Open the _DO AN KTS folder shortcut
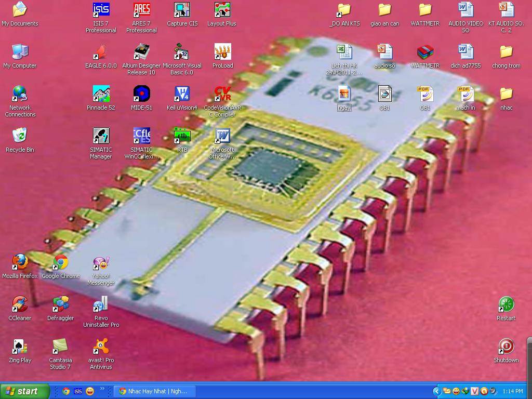The width and height of the screenshot is (532, 399). click(x=344, y=9)
